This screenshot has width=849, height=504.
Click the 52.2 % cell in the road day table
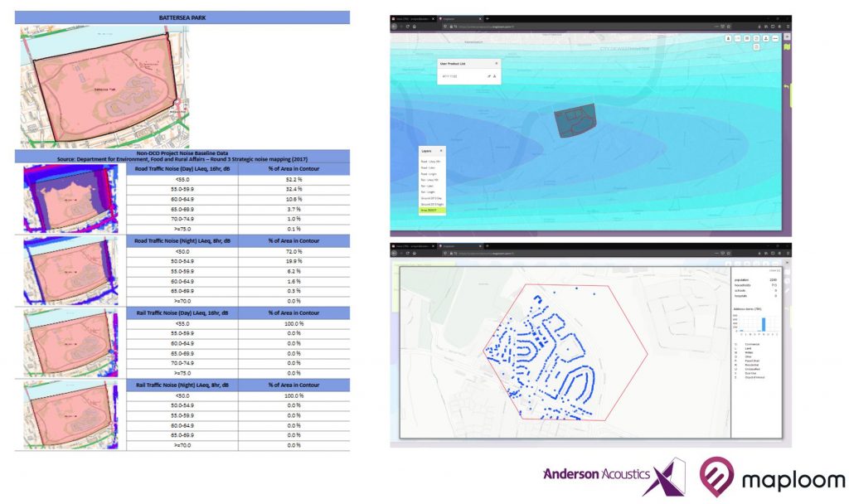294,179
